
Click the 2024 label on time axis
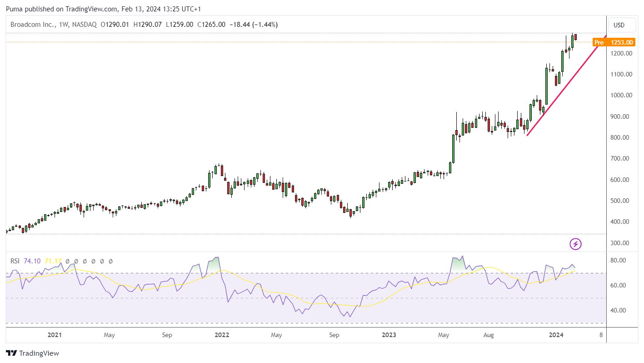coord(557,335)
